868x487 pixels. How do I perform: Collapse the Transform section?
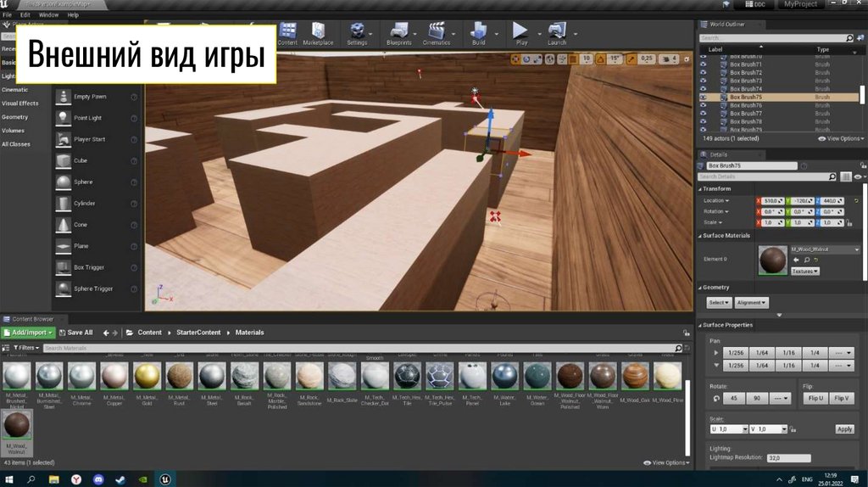701,188
